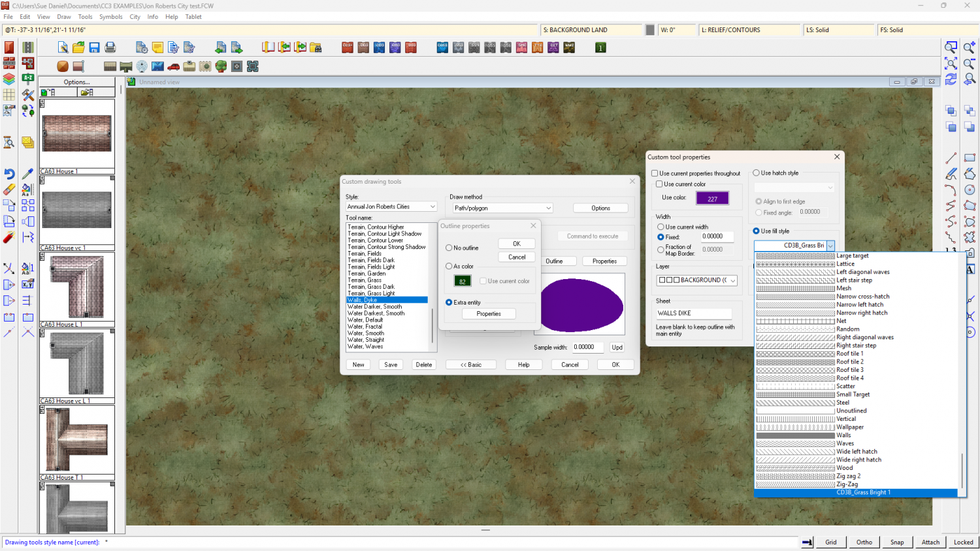
Task: Click the Undo arrow icon
Action: tap(9, 174)
